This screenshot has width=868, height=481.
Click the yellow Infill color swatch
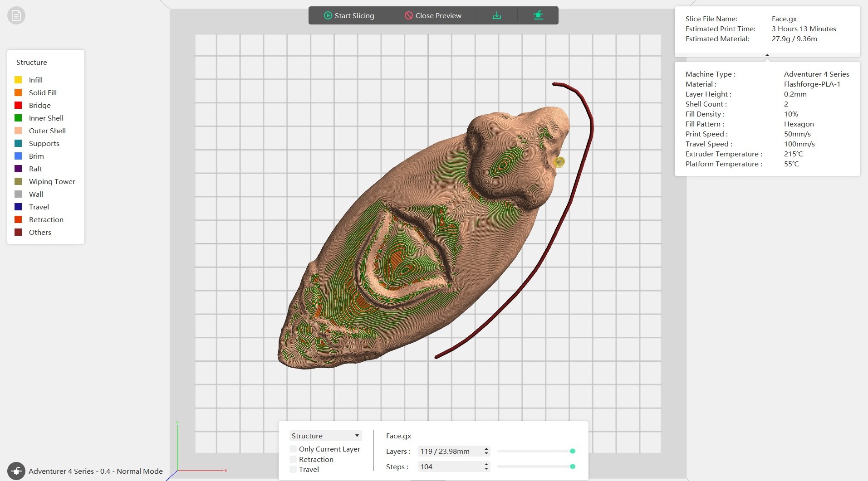(18, 80)
